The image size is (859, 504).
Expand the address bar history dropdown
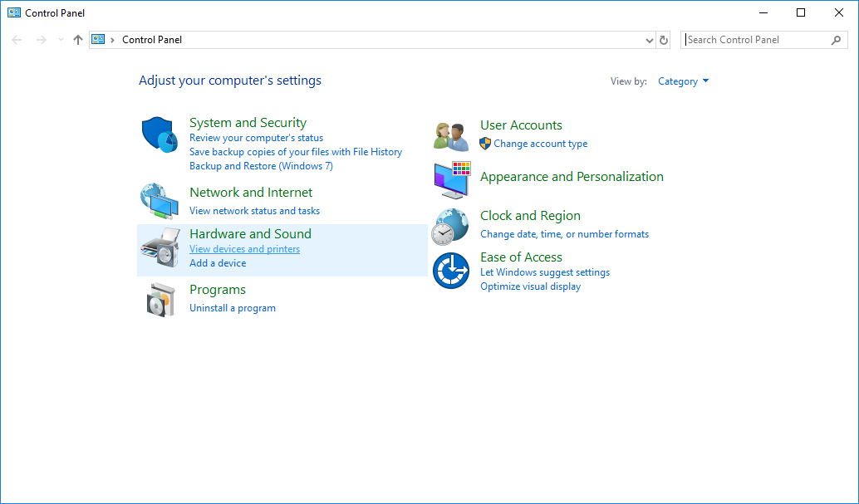tap(649, 40)
